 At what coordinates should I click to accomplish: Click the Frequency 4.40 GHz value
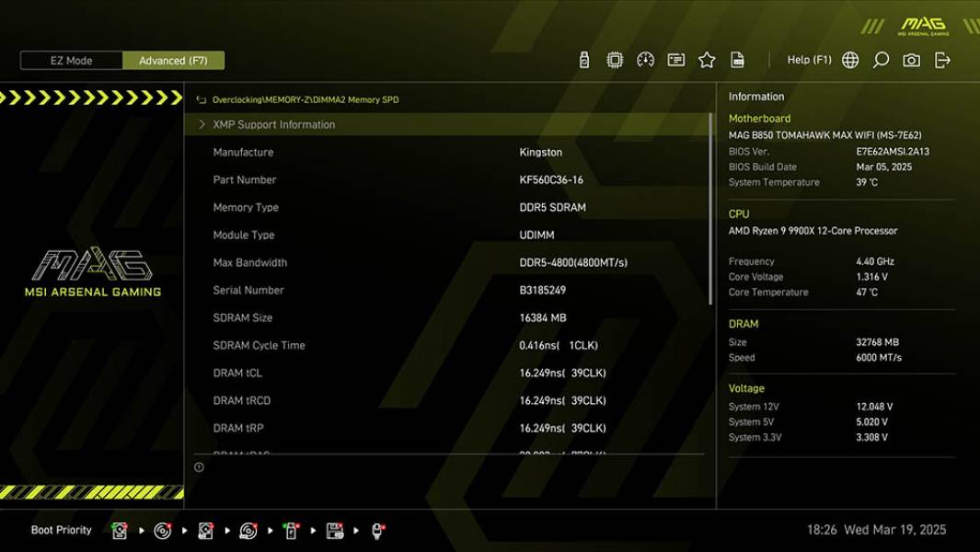(x=874, y=261)
